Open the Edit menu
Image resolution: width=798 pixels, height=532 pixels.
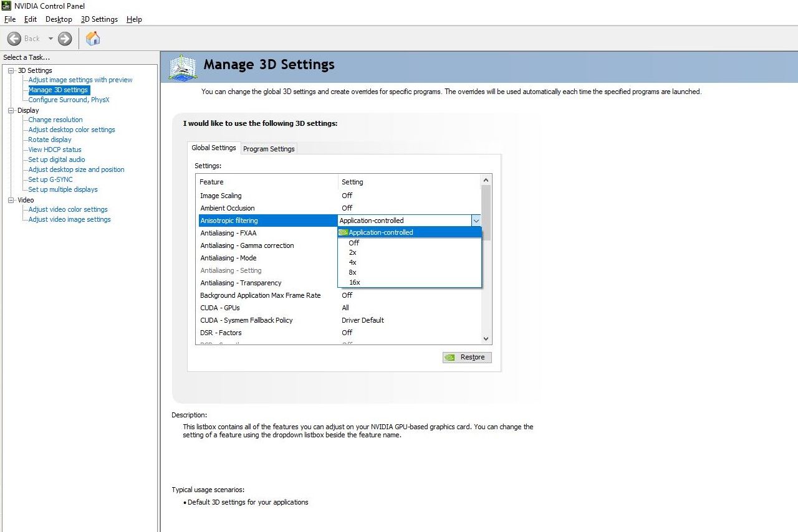click(x=31, y=19)
